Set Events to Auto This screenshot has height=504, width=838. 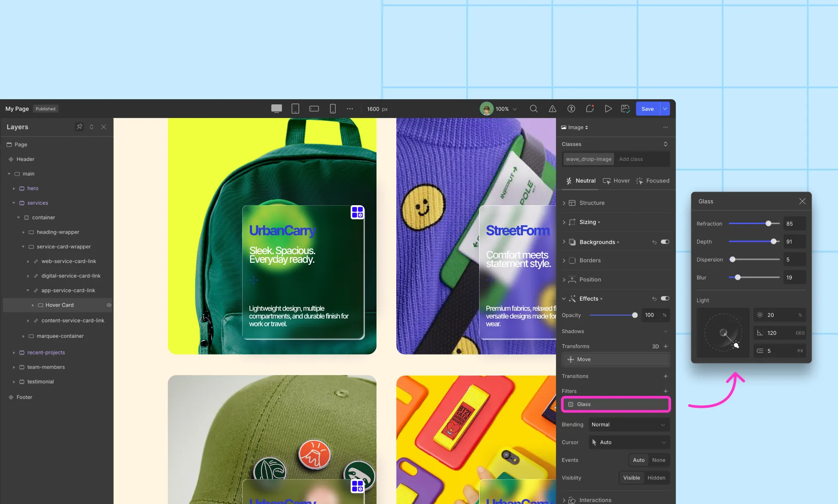pos(639,460)
